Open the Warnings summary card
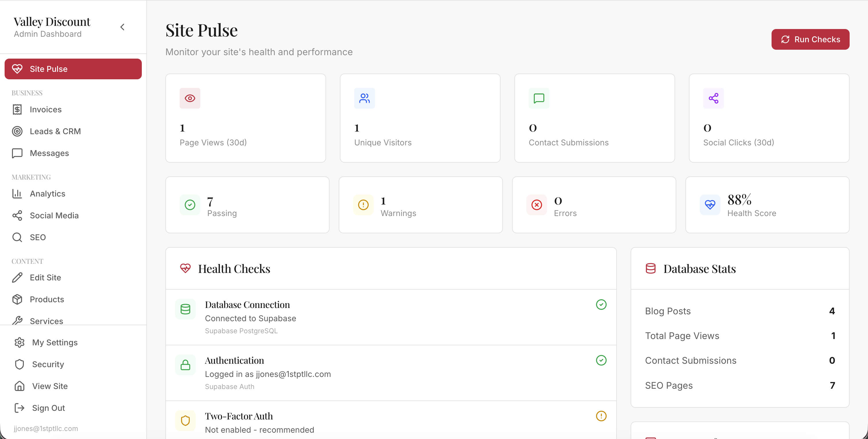 pos(421,204)
